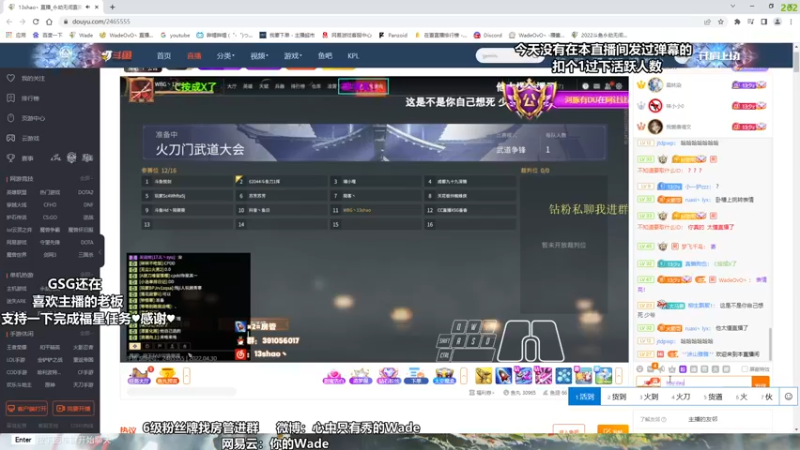Click the browser home icon
Viewport: 800px width, 450px height.
(x=49, y=21)
